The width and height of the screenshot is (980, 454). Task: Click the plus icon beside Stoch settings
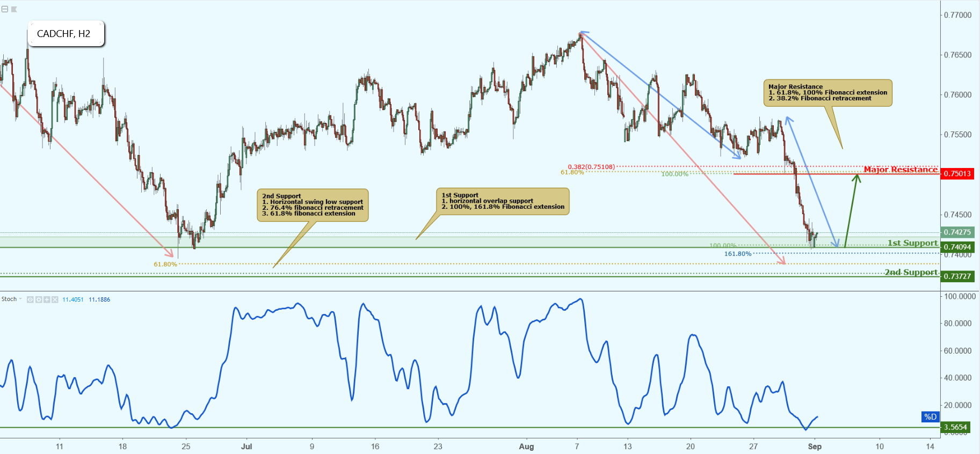click(x=47, y=299)
